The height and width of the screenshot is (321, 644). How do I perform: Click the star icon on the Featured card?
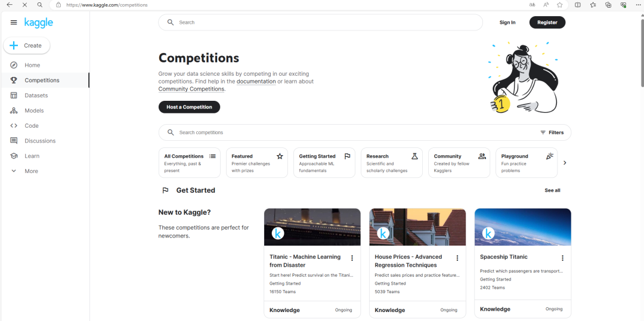[x=280, y=156]
